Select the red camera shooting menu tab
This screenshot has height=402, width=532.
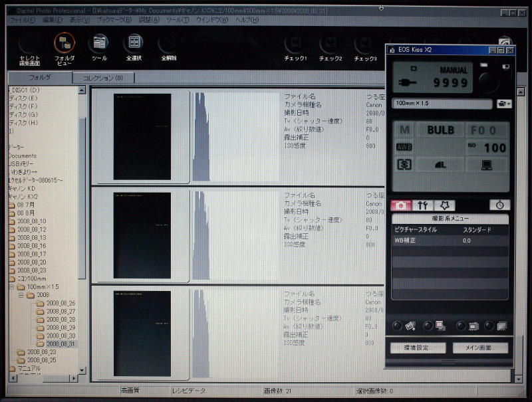(x=401, y=205)
